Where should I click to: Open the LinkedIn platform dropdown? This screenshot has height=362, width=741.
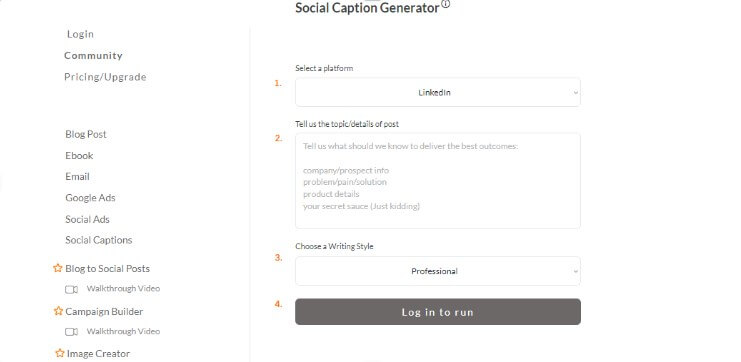tap(438, 93)
